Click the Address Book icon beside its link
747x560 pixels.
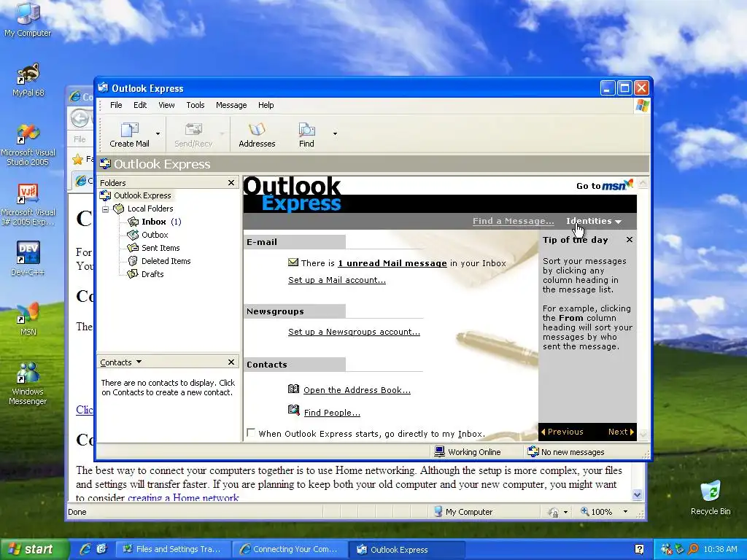[x=293, y=389]
